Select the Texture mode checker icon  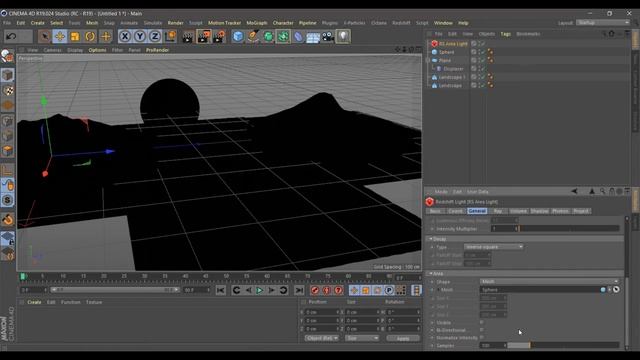[x=7, y=90]
